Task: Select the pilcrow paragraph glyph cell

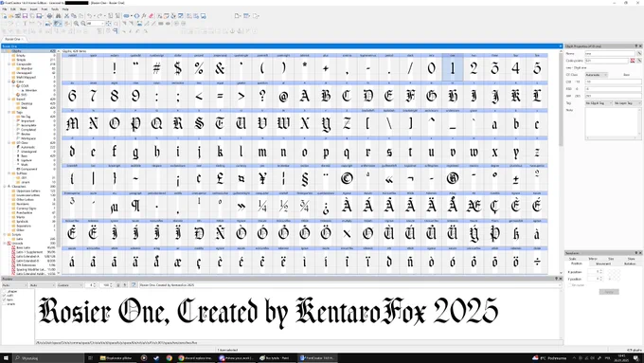Action: click(135, 206)
